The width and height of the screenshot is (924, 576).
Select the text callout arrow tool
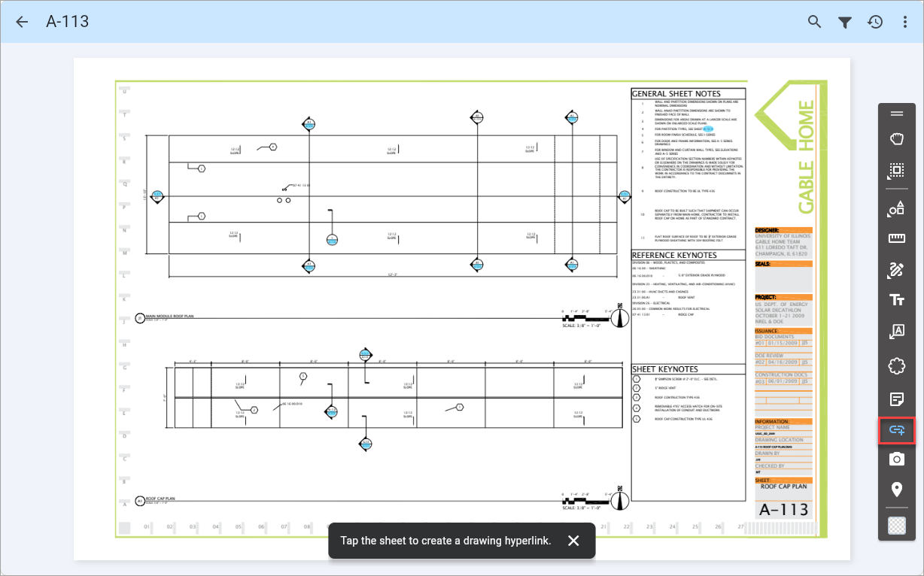896,332
